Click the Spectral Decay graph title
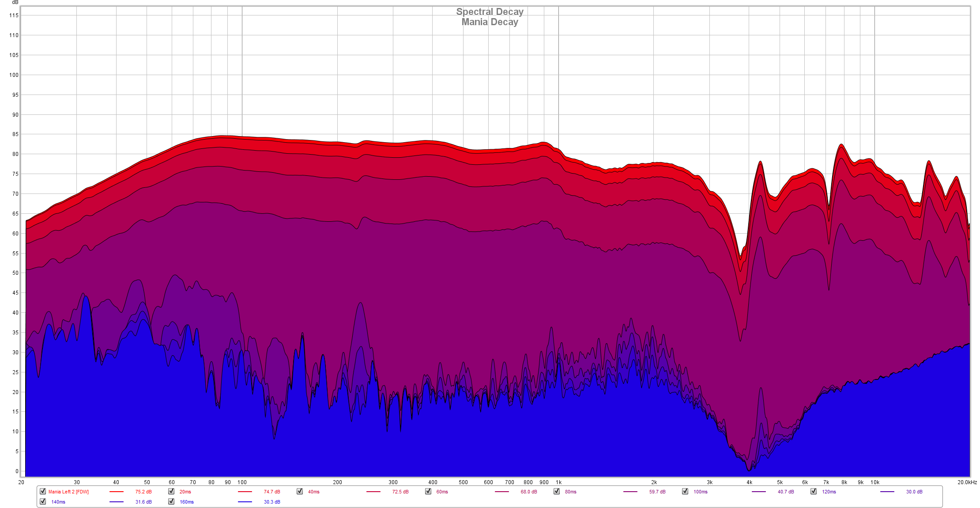The image size is (980, 508). [490, 12]
